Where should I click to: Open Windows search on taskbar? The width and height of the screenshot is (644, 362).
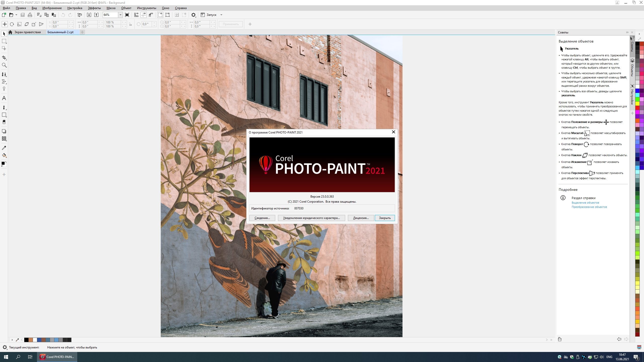click(18, 357)
